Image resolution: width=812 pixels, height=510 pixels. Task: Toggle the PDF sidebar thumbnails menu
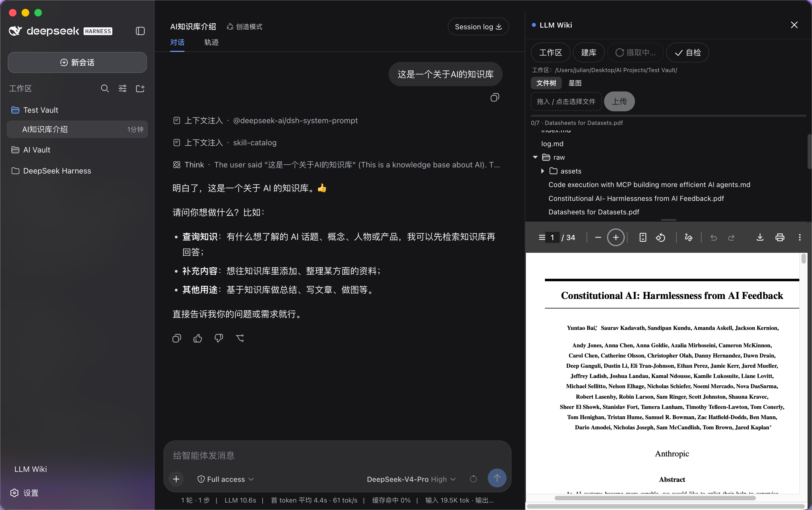[x=542, y=238]
